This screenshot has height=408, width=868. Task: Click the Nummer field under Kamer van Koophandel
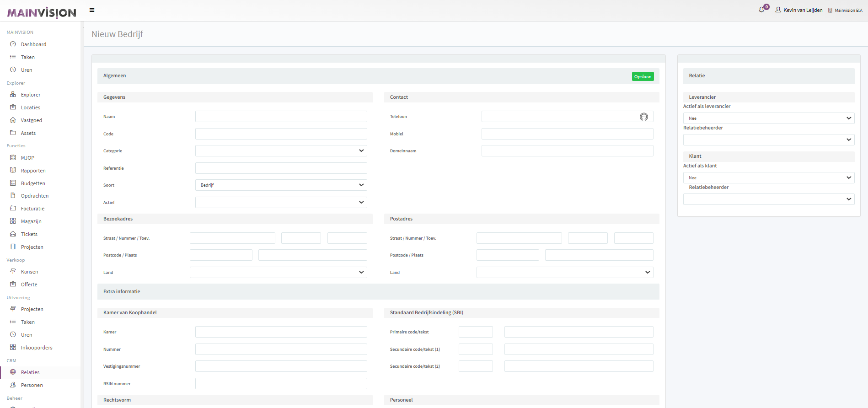[x=281, y=349]
